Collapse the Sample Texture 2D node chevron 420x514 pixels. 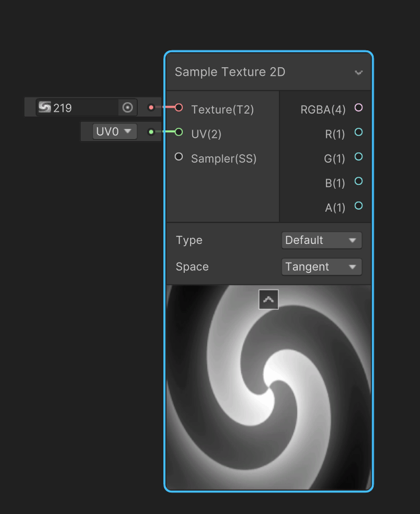(x=359, y=73)
